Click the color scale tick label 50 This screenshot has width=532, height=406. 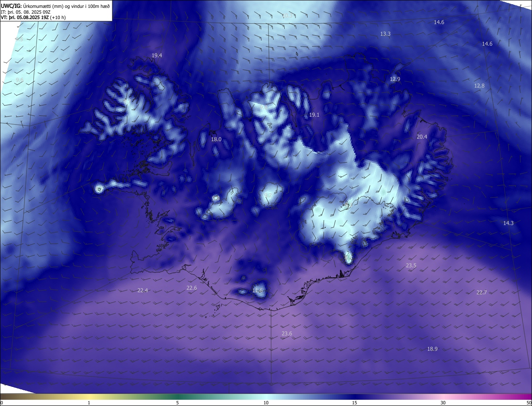pos(529,403)
